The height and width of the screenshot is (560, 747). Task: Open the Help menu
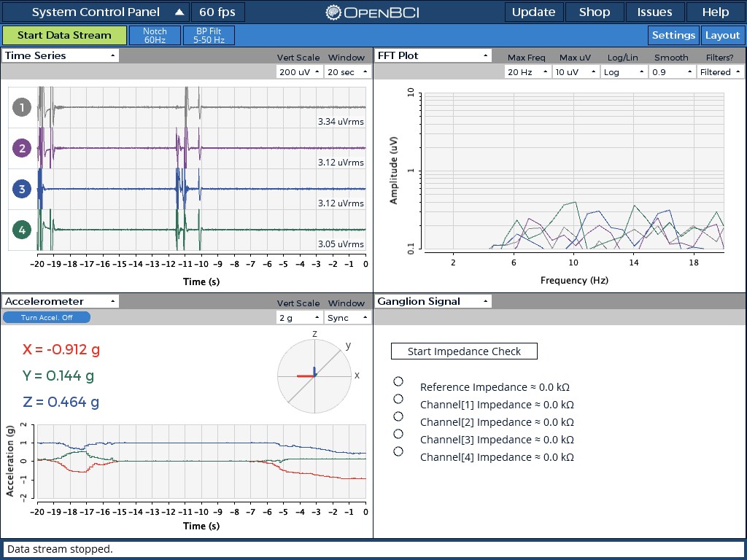tap(714, 12)
